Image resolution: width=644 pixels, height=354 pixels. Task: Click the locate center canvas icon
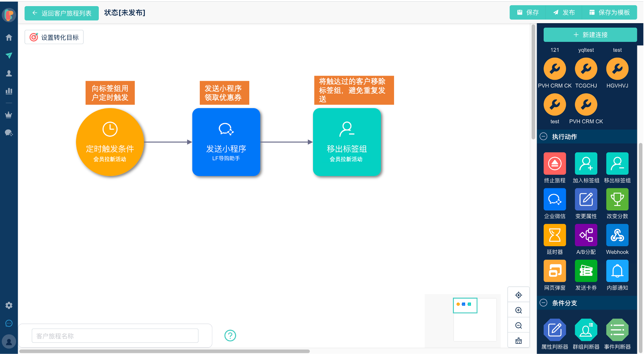519,295
